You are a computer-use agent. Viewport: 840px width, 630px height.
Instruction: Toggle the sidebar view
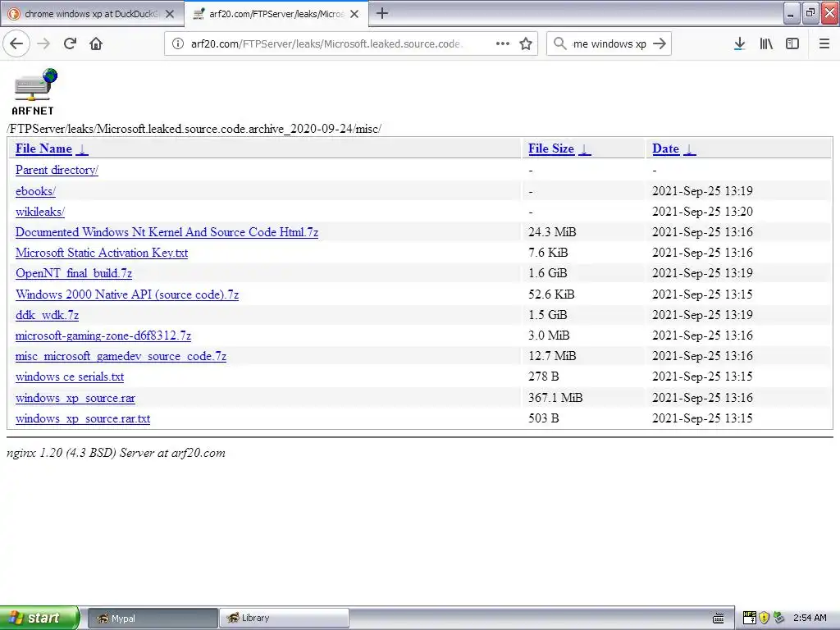point(792,43)
